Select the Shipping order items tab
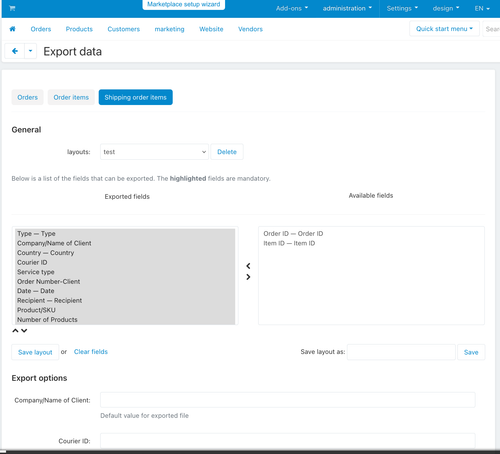The image size is (500, 454). point(135,97)
